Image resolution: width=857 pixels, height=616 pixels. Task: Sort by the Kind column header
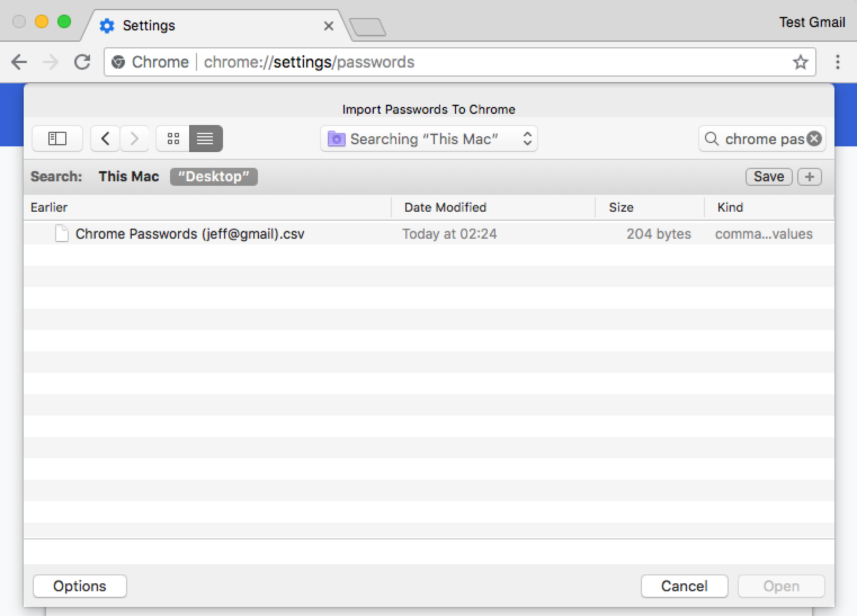tap(769, 207)
